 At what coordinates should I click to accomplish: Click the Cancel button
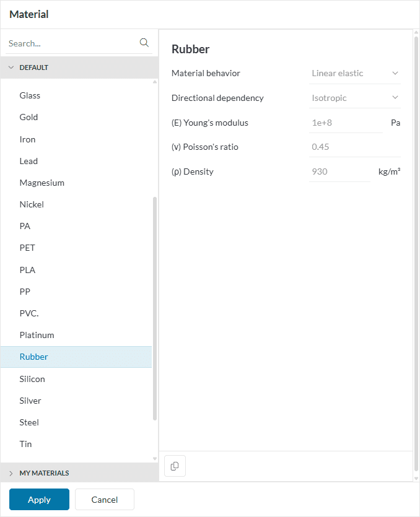click(105, 500)
